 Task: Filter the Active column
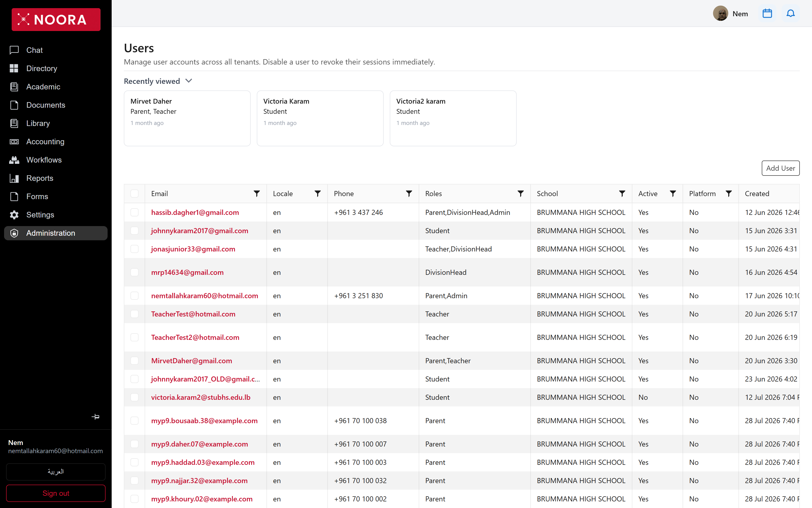coord(673,194)
